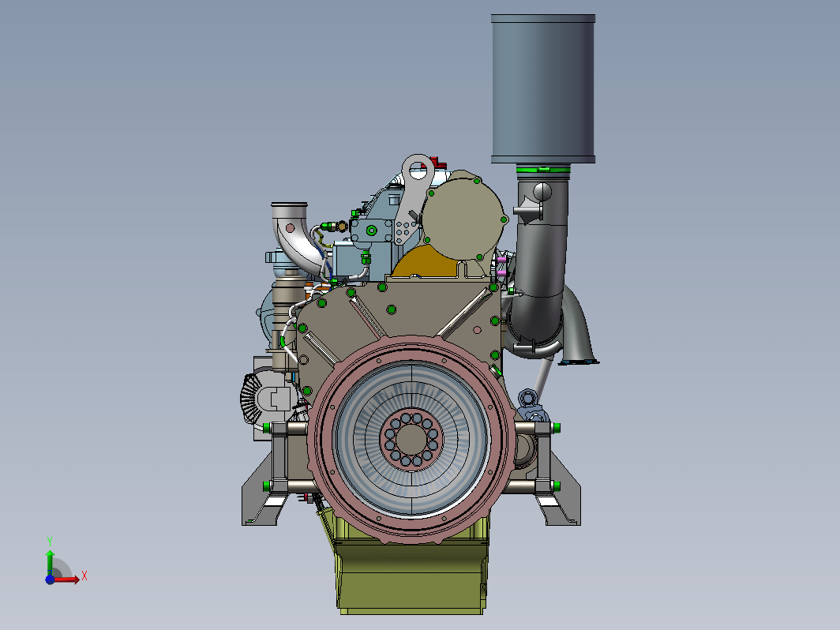Select the dark gray air intake pipe
This screenshot has width=840, height=630.
pos(540,257)
